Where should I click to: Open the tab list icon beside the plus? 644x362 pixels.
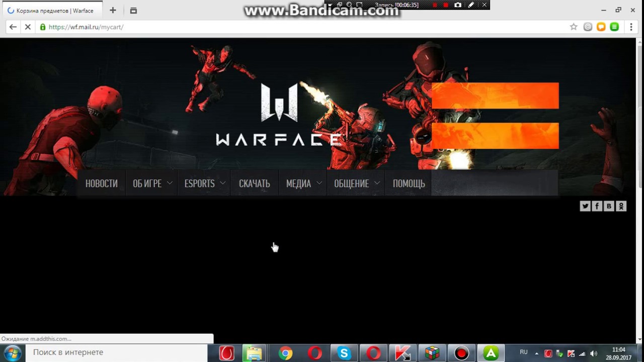click(x=133, y=10)
